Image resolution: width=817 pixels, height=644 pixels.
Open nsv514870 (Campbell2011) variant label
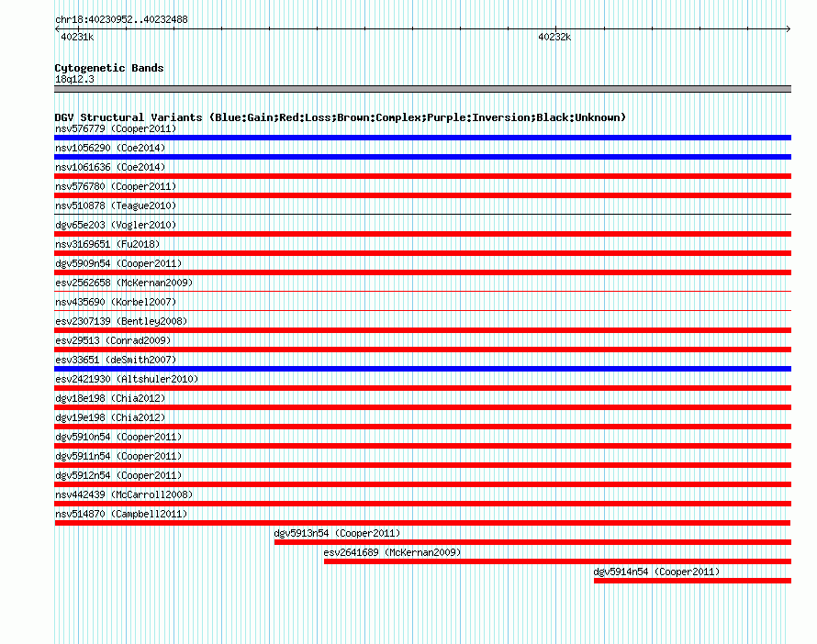[x=121, y=514]
